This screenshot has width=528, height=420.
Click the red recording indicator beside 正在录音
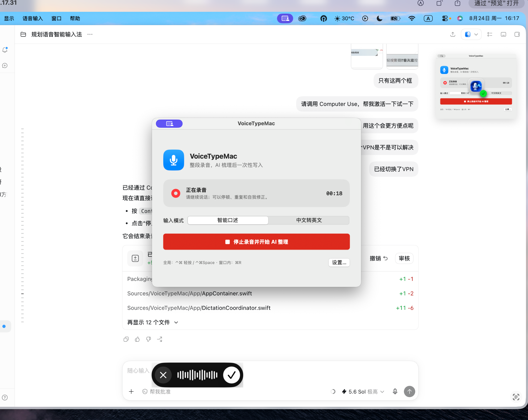176,193
